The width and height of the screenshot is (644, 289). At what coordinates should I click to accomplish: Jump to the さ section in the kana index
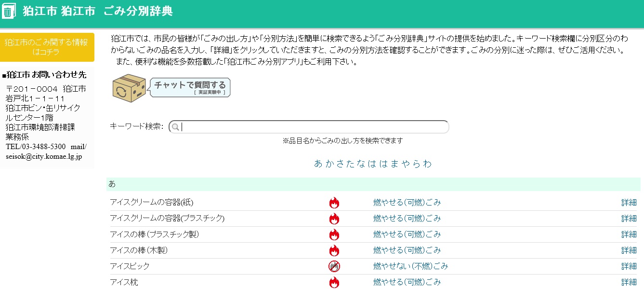[340, 164]
